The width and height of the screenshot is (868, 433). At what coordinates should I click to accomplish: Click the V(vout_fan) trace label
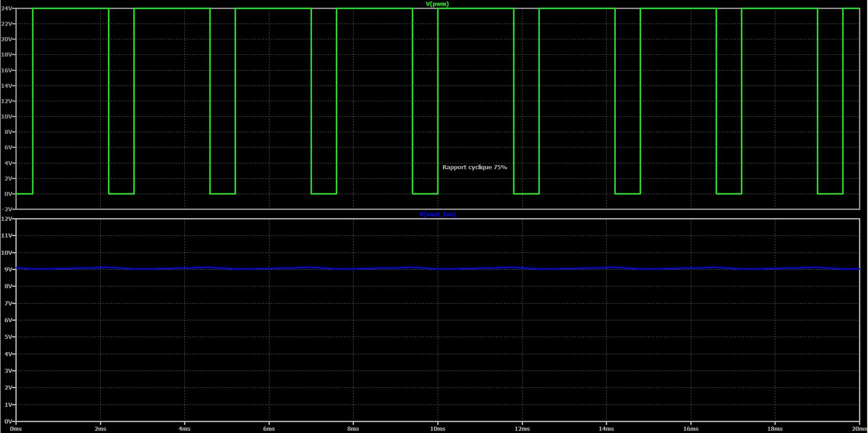[437, 214]
